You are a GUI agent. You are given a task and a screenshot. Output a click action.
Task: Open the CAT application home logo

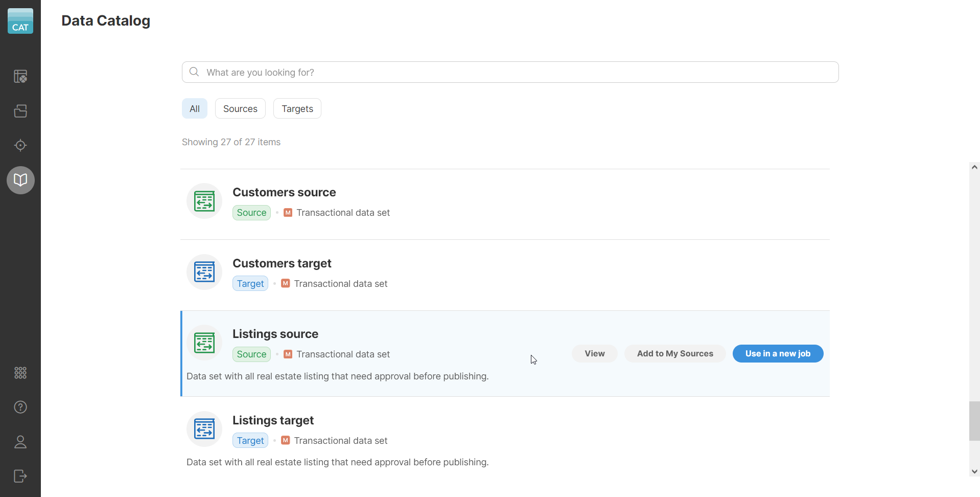tap(20, 20)
